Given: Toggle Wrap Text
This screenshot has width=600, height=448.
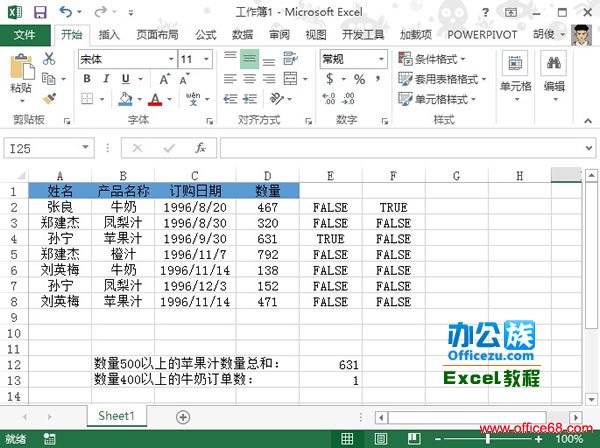Looking at the screenshot, I should pyautogui.click(x=291, y=58).
